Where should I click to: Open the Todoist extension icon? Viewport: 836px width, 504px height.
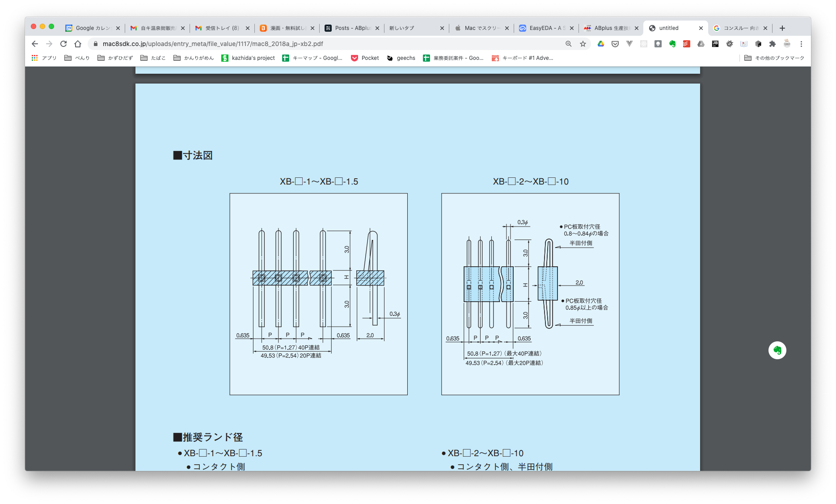[686, 44]
